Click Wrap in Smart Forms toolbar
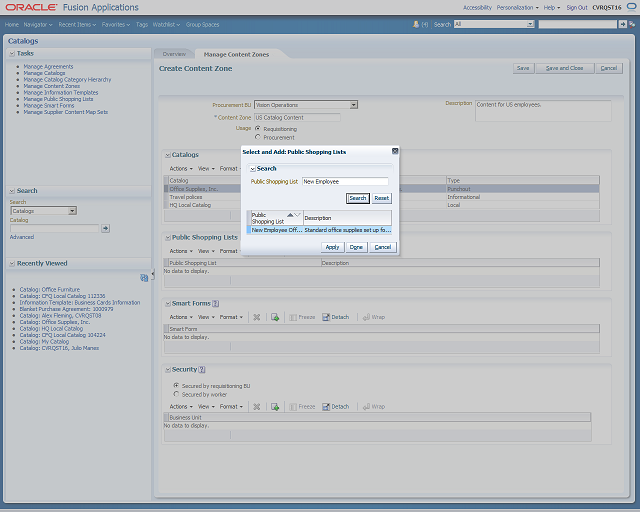This screenshot has width=640, height=512. tap(374, 317)
